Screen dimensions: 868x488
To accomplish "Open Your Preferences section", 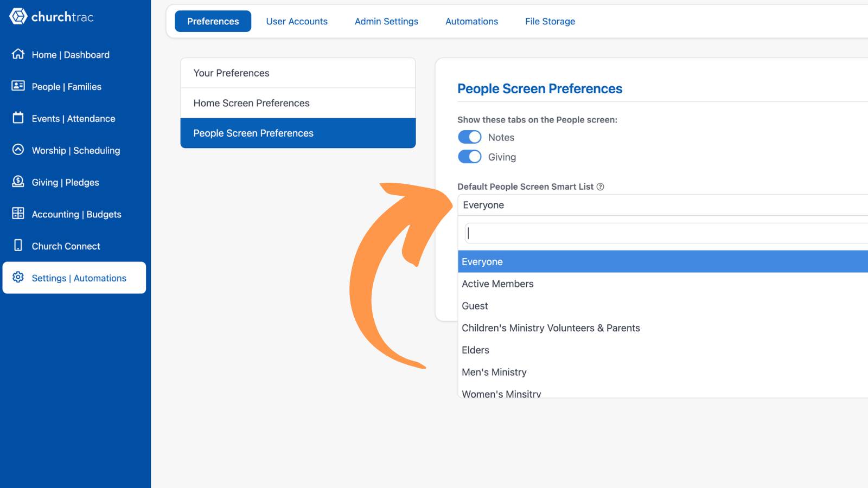I will (x=298, y=73).
